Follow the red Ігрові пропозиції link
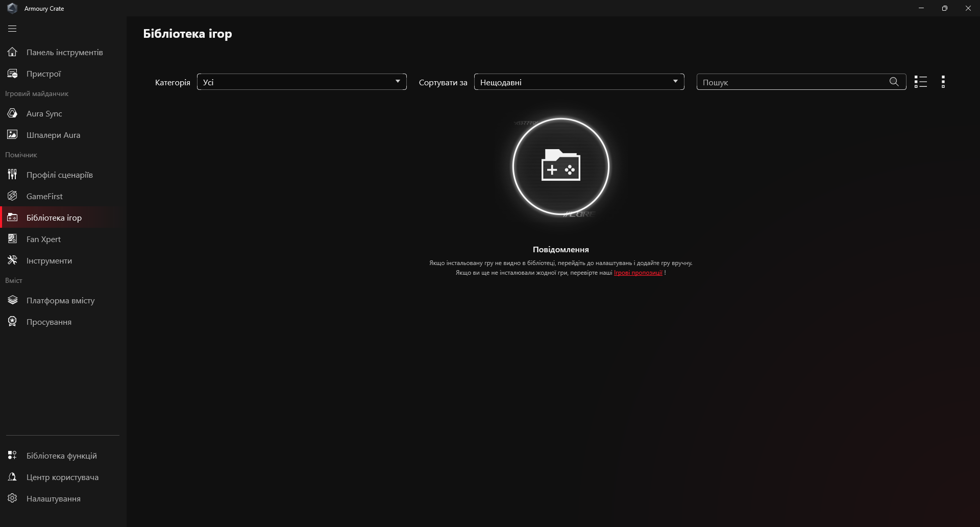Viewport: 980px width, 527px height. click(638, 273)
